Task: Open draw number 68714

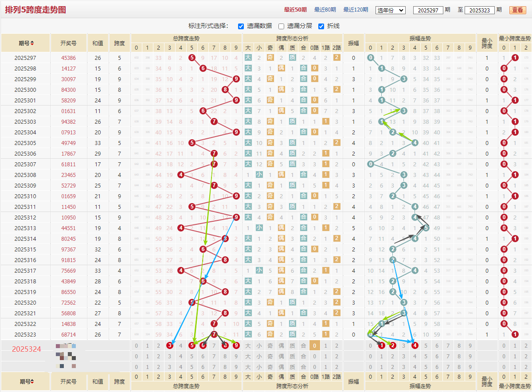Action: (x=69, y=334)
